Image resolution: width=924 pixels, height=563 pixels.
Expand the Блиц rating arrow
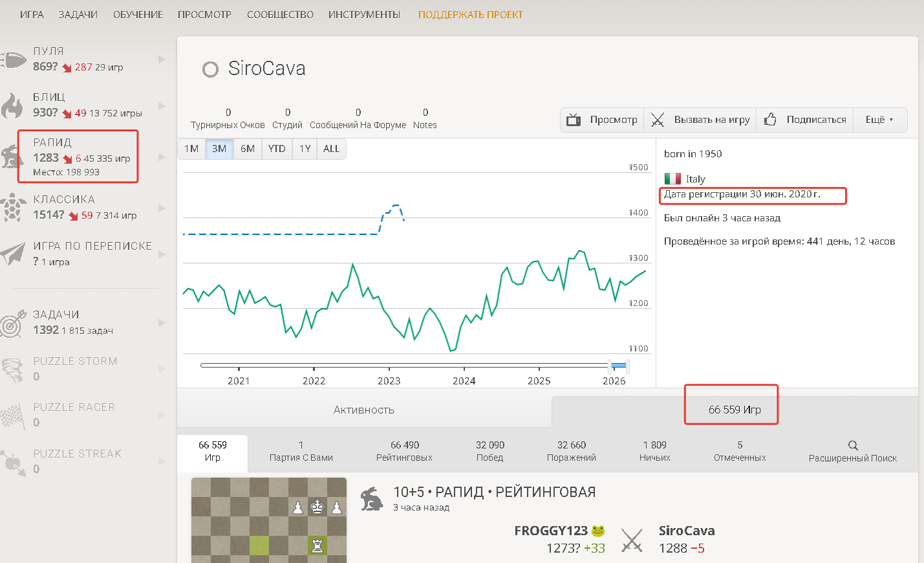click(x=162, y=105)
